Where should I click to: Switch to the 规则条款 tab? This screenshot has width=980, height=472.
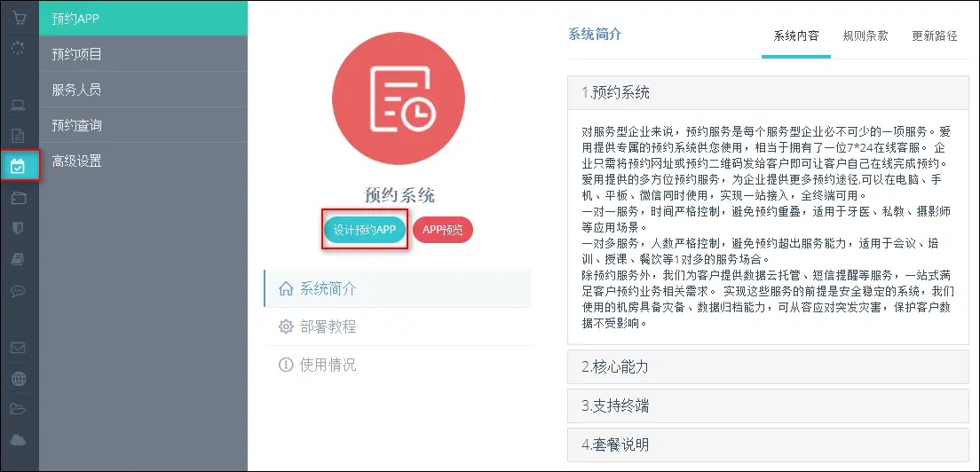pos(865,36)
